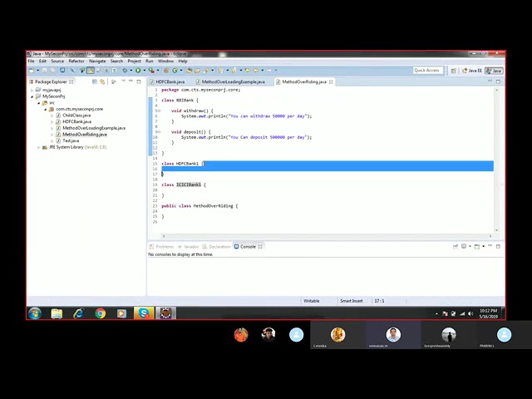Click the Last Edit Location arrow icon
Image resolution: width=532 pixels, height=399 pixels.
(x=248, y=70)
